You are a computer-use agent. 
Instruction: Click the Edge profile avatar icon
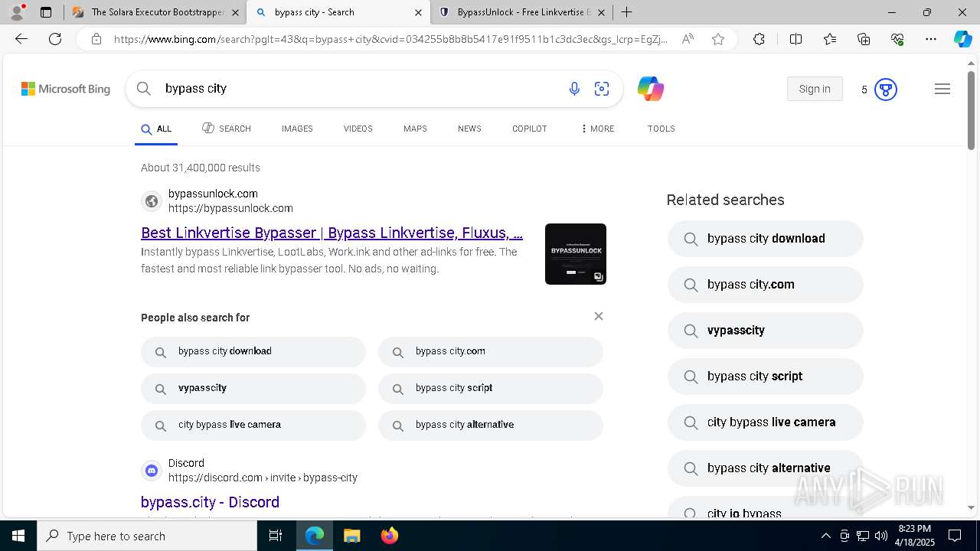[x=17, y=12]
